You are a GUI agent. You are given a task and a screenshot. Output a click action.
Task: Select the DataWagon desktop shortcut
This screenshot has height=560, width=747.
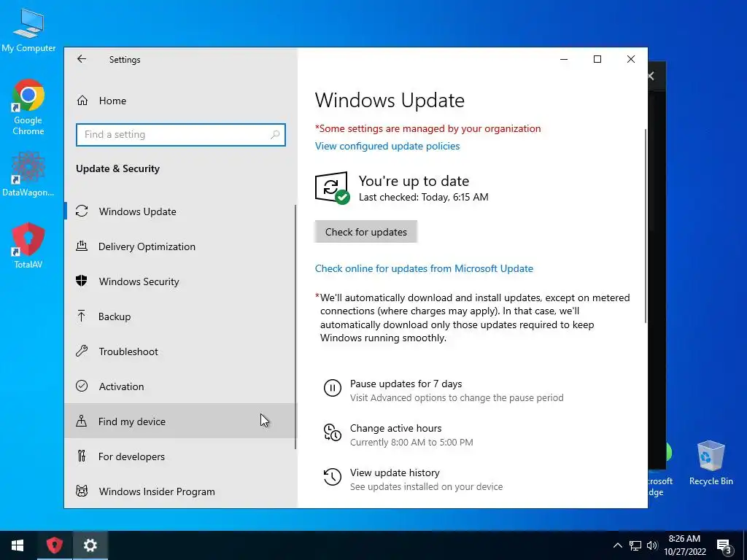(x=28, y=174)
